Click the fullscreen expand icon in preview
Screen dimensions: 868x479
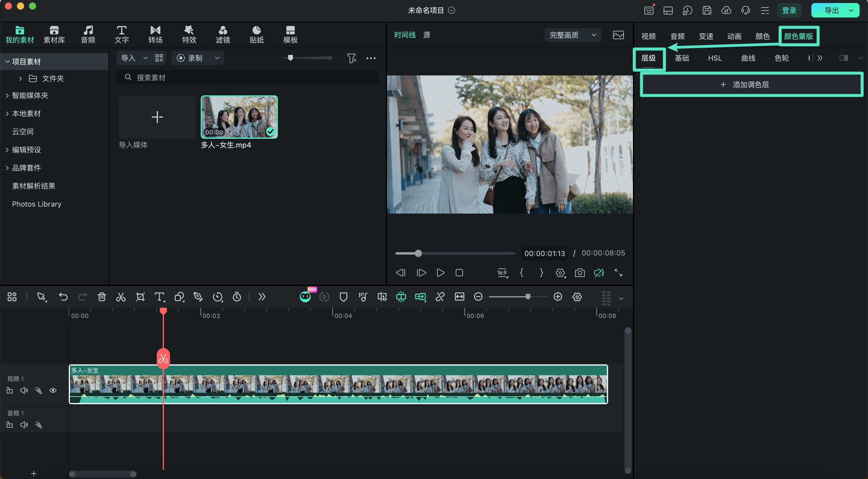[x=618, y=273]
